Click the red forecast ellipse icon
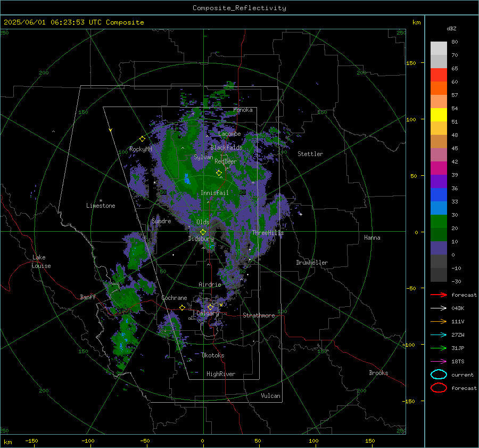 [439, 388]
